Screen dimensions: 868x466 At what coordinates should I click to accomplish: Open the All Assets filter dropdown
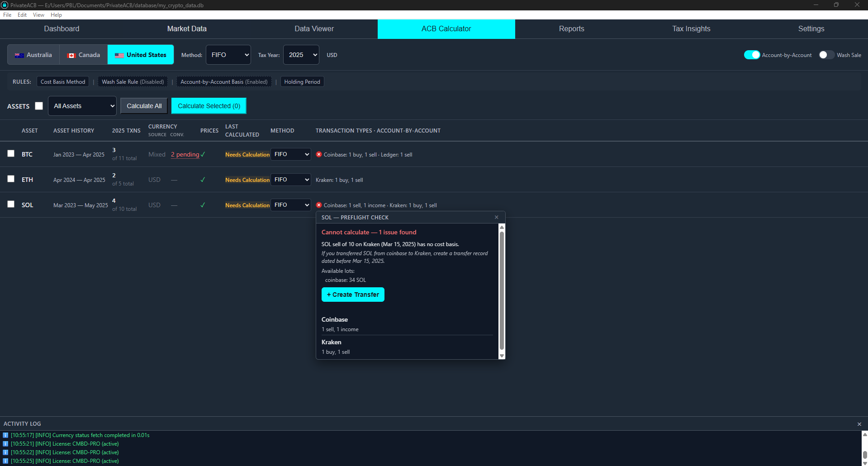(82, 106)
